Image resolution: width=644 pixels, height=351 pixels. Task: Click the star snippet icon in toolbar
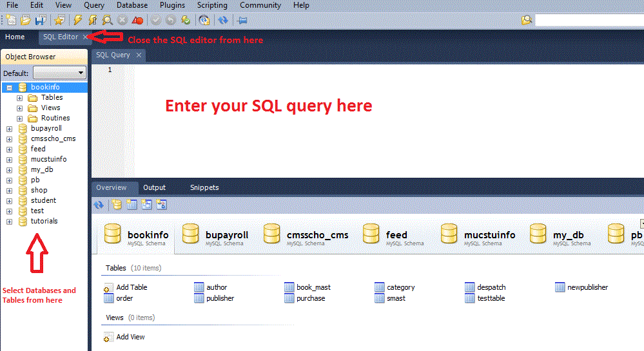tap(59, 20)
